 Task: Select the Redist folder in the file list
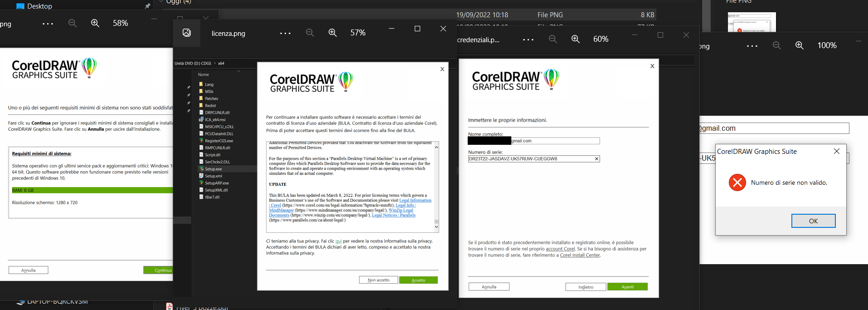pyautogui.click(x=210, y=106)
